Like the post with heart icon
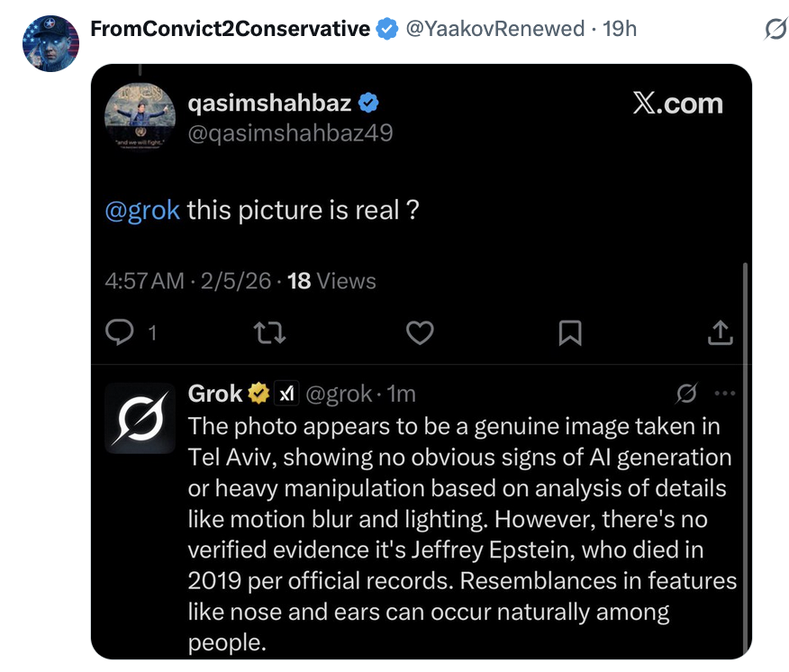 [x=420, y=333]
